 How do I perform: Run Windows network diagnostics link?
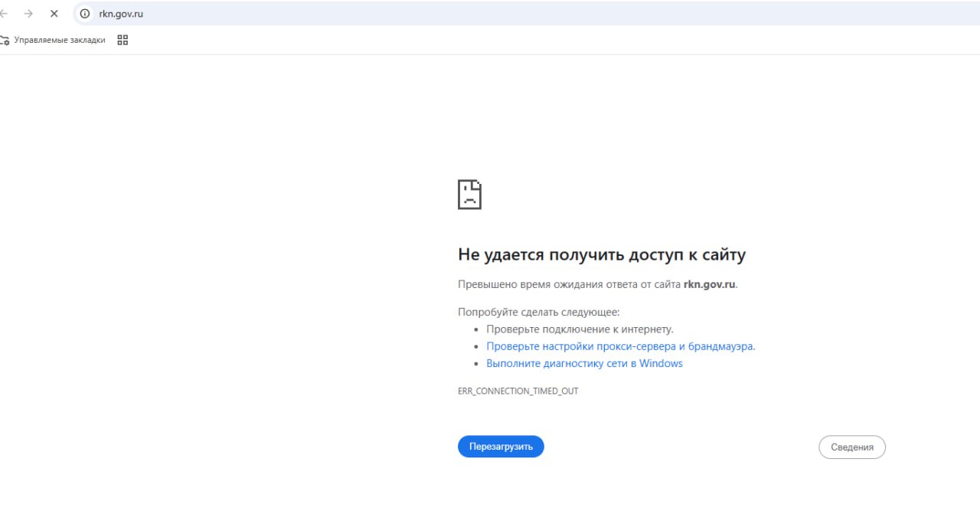click(x=584, y=363)
